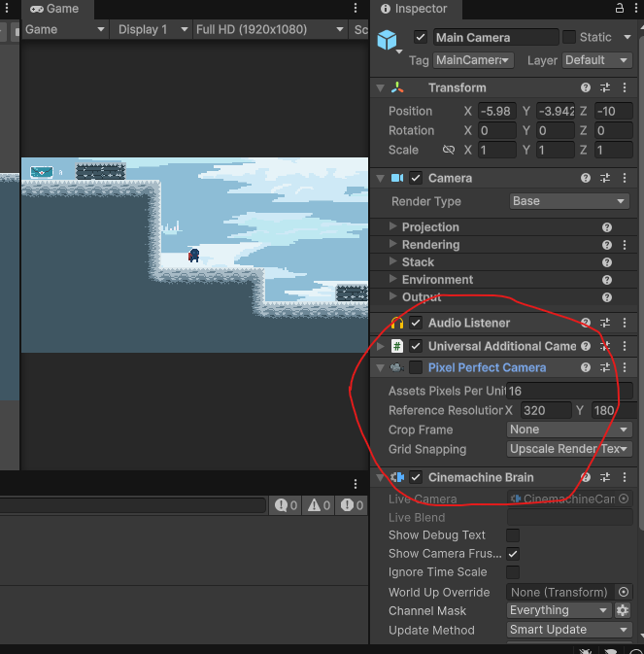Click the Audio Listener headphones icon
The width and height of the screenshot is (644, 654).
pyautogui.click(x=397, y=323)
